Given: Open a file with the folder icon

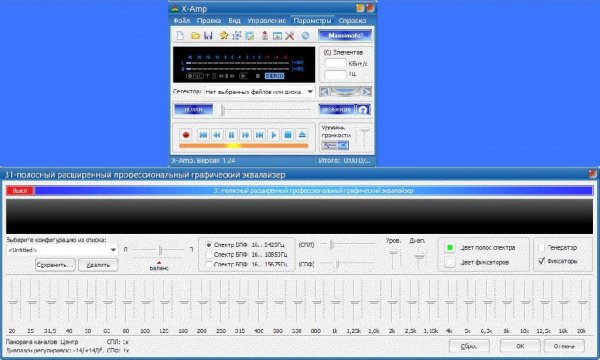Looking at the screenshot, I should pyautogui.click(x=196, y=36).
